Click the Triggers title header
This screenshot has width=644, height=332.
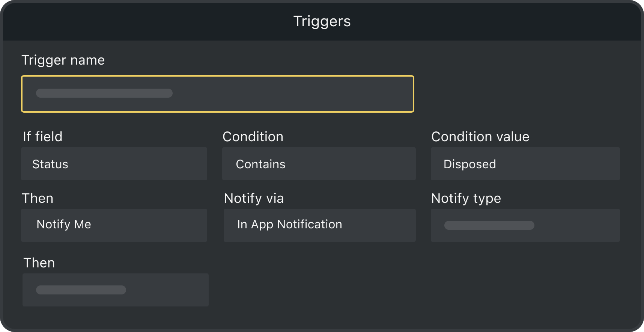pos(322,21)
